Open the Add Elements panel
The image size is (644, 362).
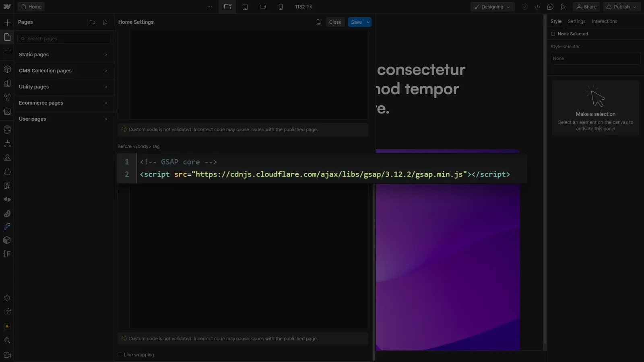tap(7, 23)
